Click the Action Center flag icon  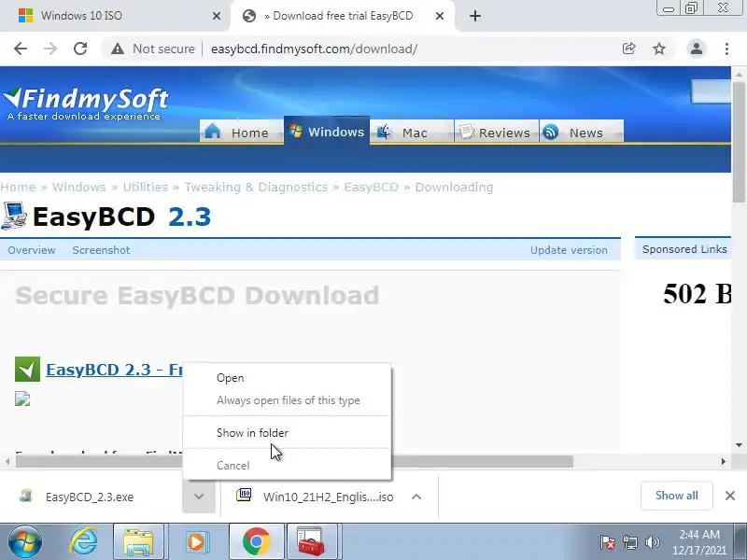click(608, 542)
